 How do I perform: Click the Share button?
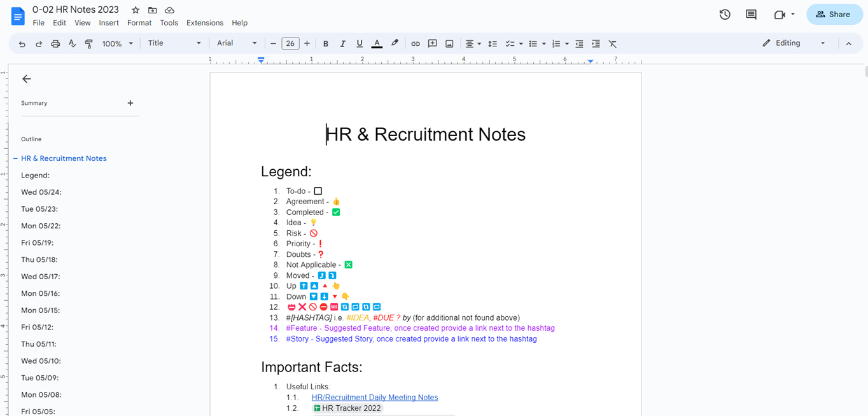click(834, 15)
